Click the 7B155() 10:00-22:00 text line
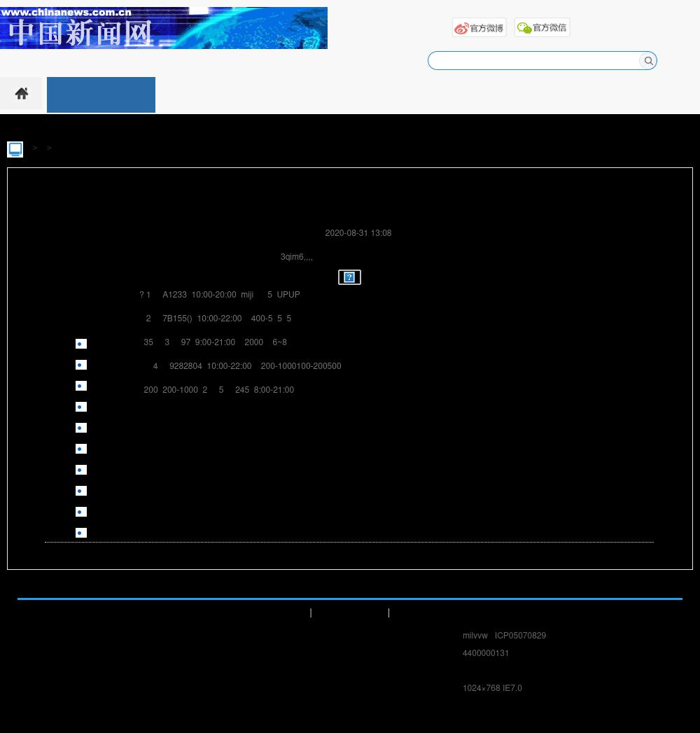The image size is (700, 733). (x=218, y=319)
